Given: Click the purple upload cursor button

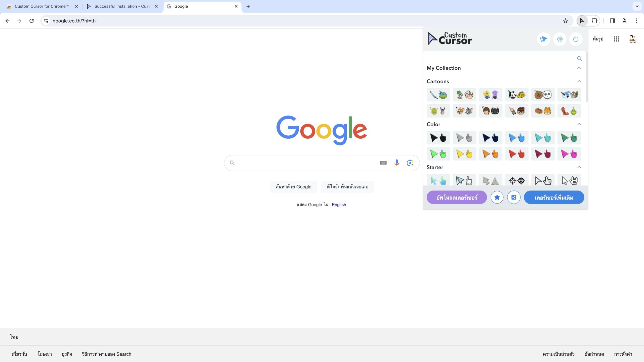Looking at the screenshot, I should [457, 197].
